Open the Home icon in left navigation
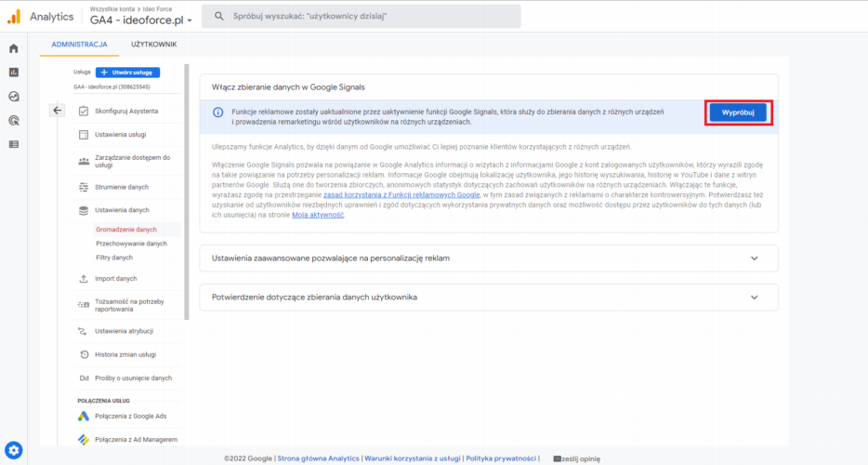Image resolution: width=868 pixels, height=465 pixels. [13, 48]
